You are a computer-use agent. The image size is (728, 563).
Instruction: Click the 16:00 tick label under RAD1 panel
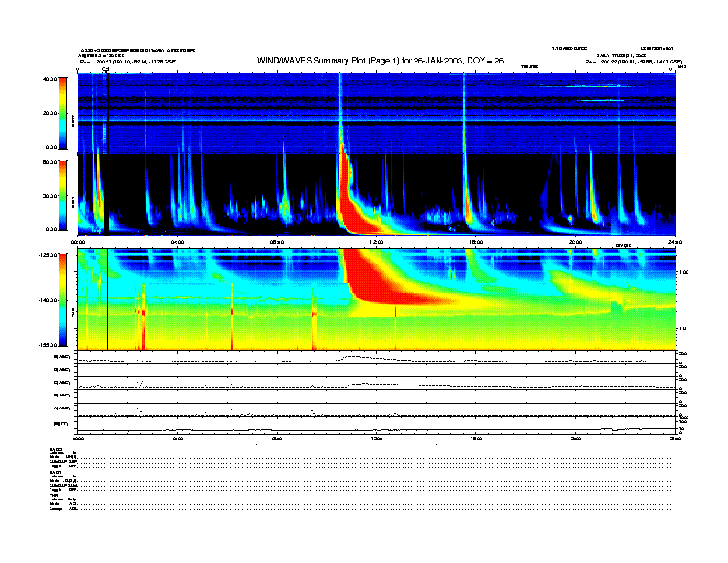click(x=476, y=242)
